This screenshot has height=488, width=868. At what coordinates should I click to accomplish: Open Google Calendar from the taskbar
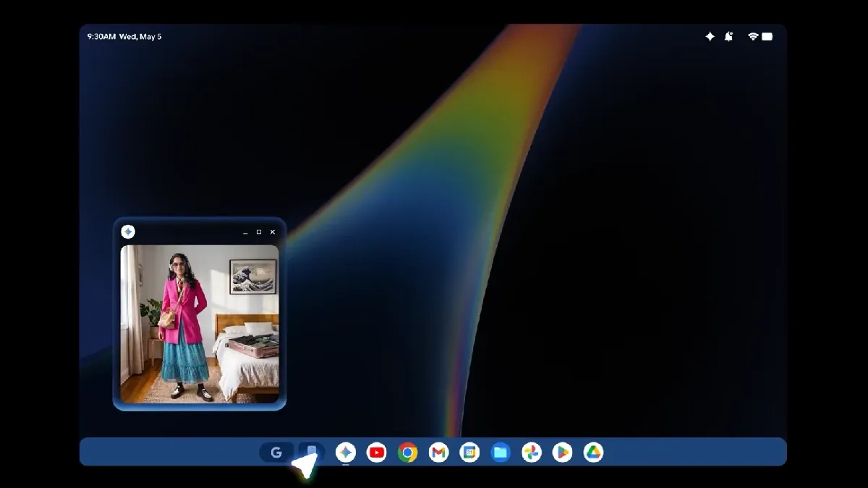click(x=469, y=453)
